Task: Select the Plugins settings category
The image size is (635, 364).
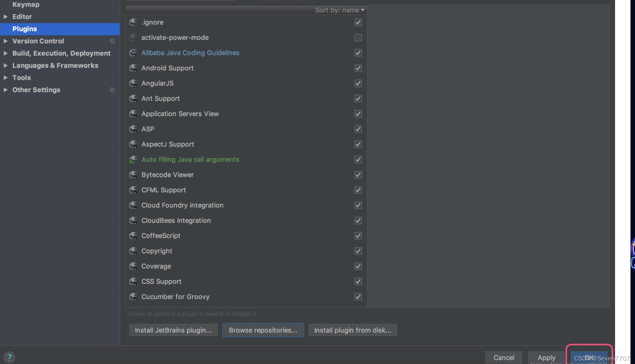Action: point(24,29)
